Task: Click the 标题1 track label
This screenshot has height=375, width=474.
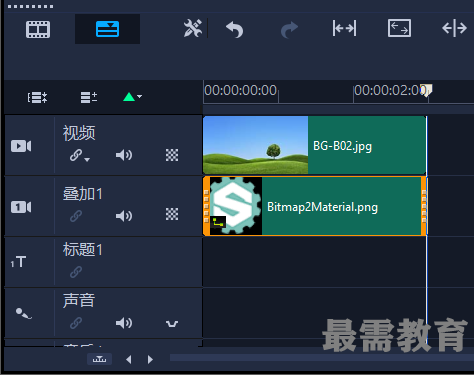Action: 83,250
